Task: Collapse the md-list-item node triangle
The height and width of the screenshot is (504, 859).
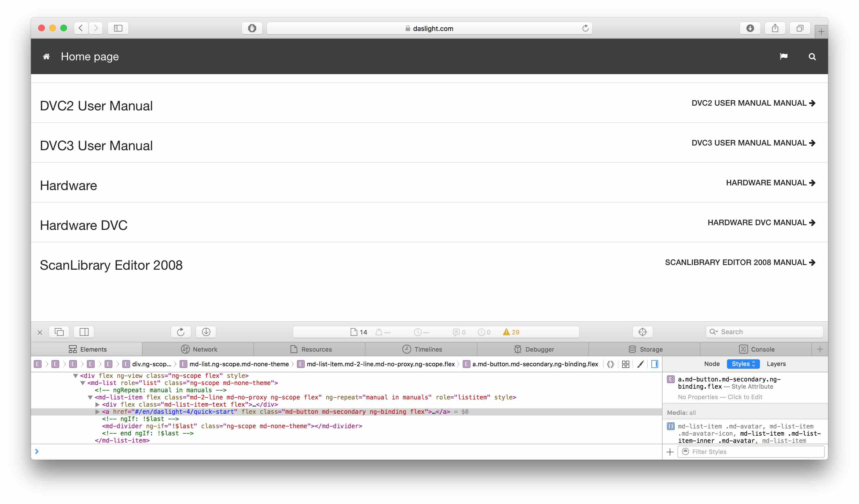Action: [90, 397]
